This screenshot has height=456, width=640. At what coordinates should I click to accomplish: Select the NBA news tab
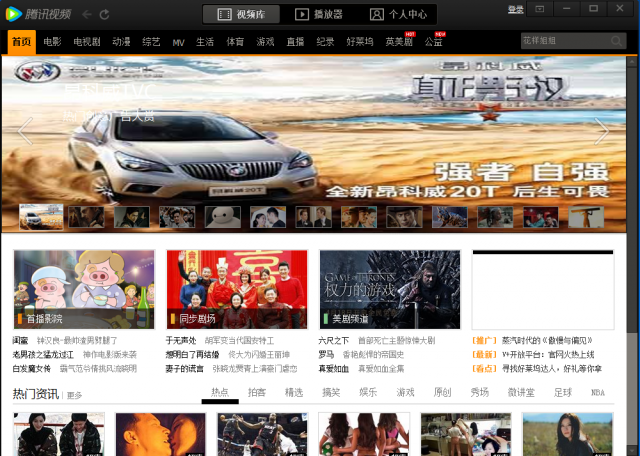(x=598, y=393)
